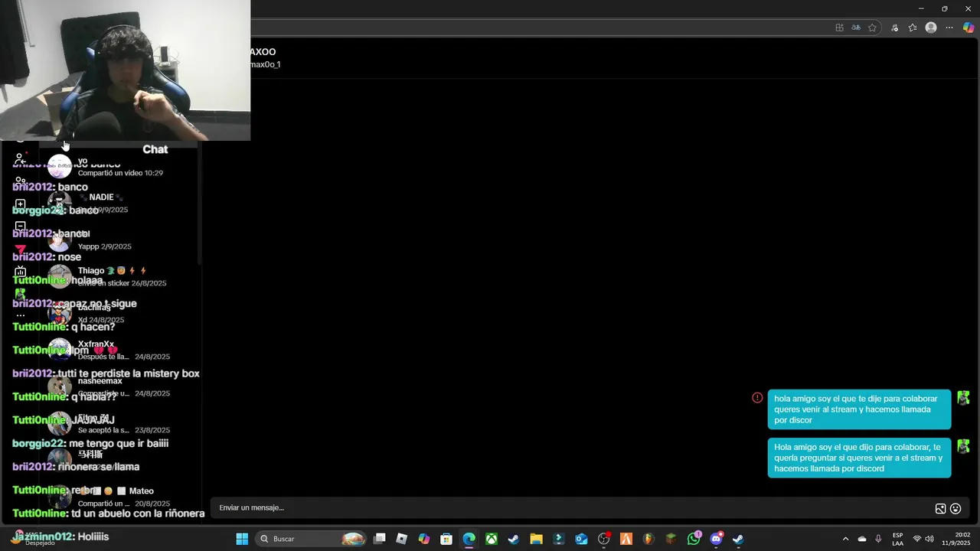This screenshot has width=980, height=551.
Task: Open WhatsApp from the taskbar
Action: tap(694, 539)
